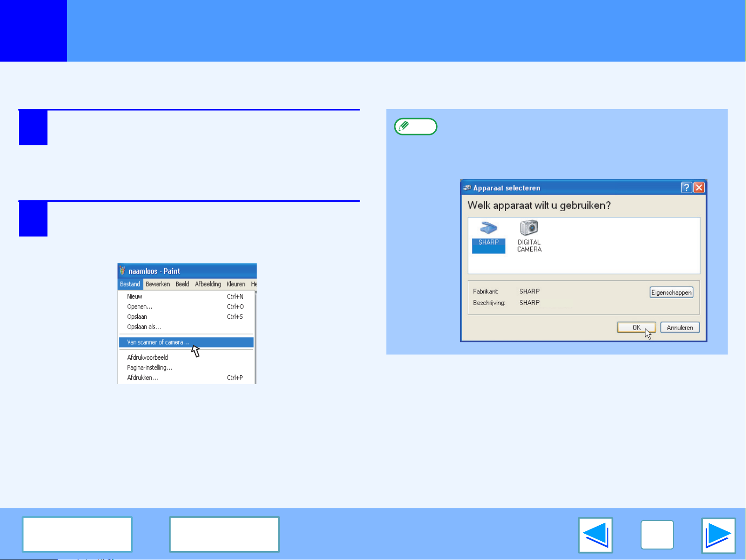Screen dimensions: 746x560
Task: Click the first blank button in bottom bar
Action: point(77,535)
